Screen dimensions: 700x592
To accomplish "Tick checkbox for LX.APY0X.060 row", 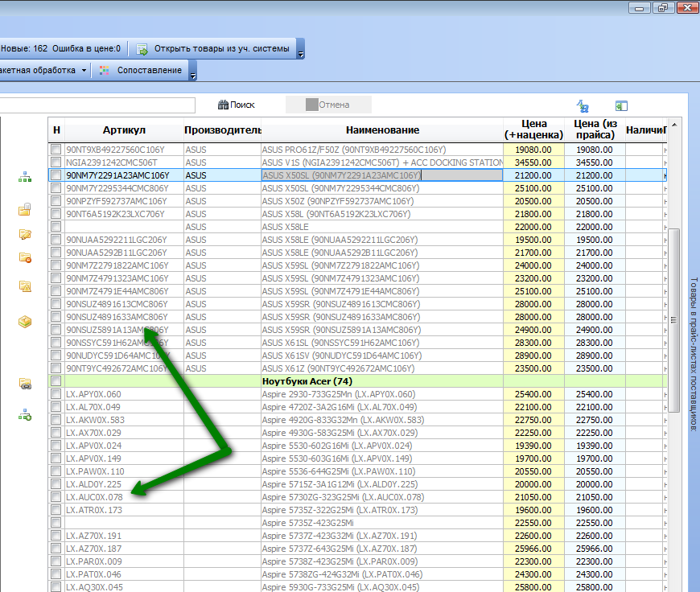I will coord(56,394).
